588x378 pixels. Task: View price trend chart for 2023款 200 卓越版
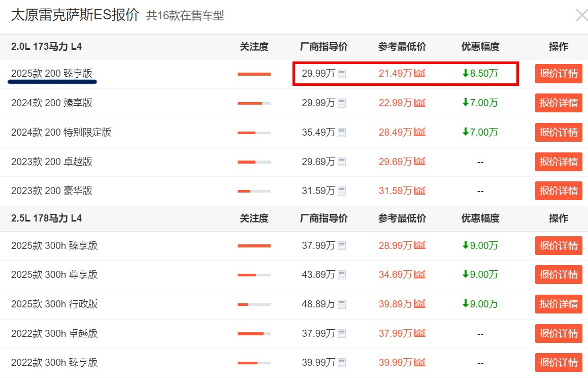point(419,161)
